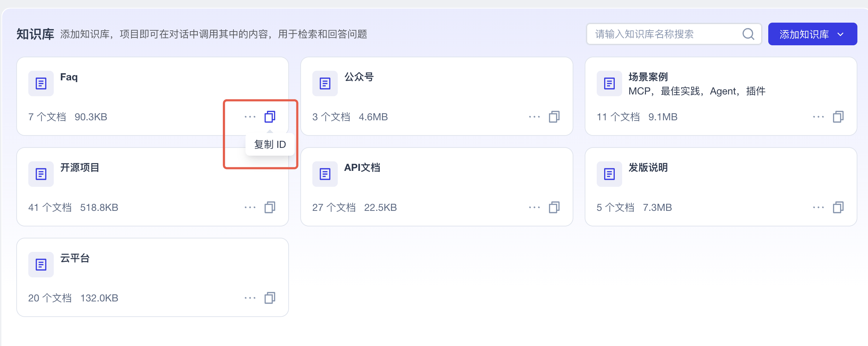Copy ID of the 场景案例 knowledge base
The image size is (868, 346).
(x=838, y=117)
